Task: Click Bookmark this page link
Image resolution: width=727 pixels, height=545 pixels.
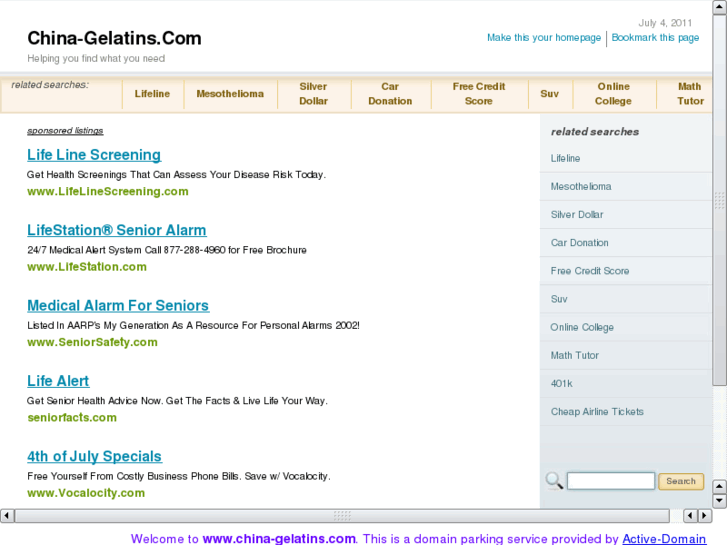Action: 655,38
